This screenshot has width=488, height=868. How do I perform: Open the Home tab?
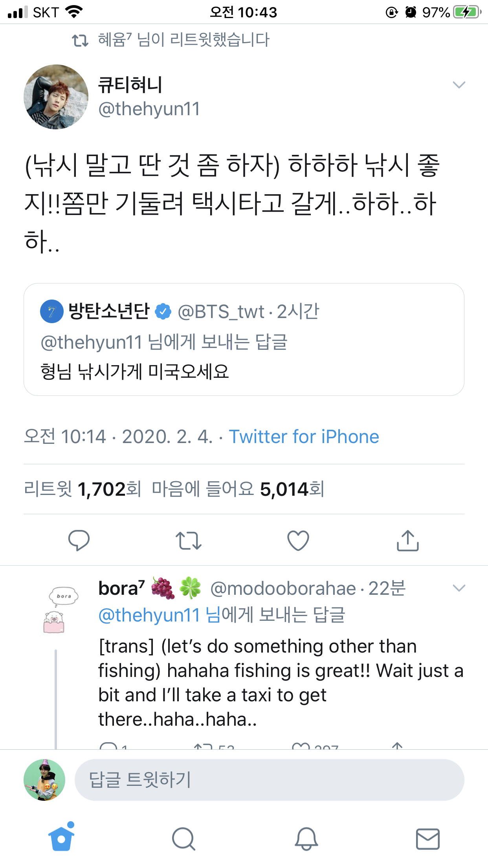61,839
